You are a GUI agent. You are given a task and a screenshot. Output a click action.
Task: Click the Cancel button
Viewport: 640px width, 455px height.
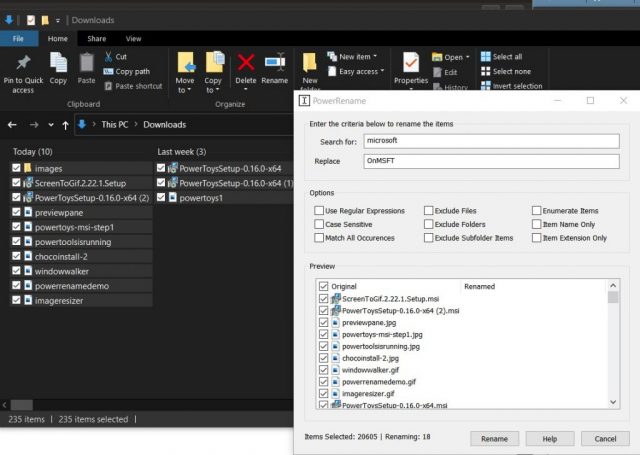(x=605, y=439)
